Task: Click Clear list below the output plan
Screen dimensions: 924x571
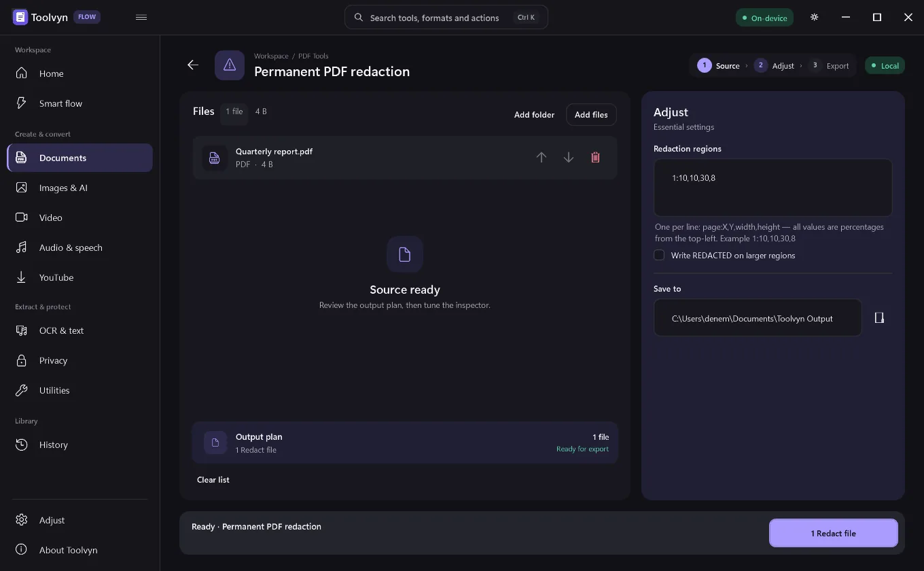Action: click(213, 480)
